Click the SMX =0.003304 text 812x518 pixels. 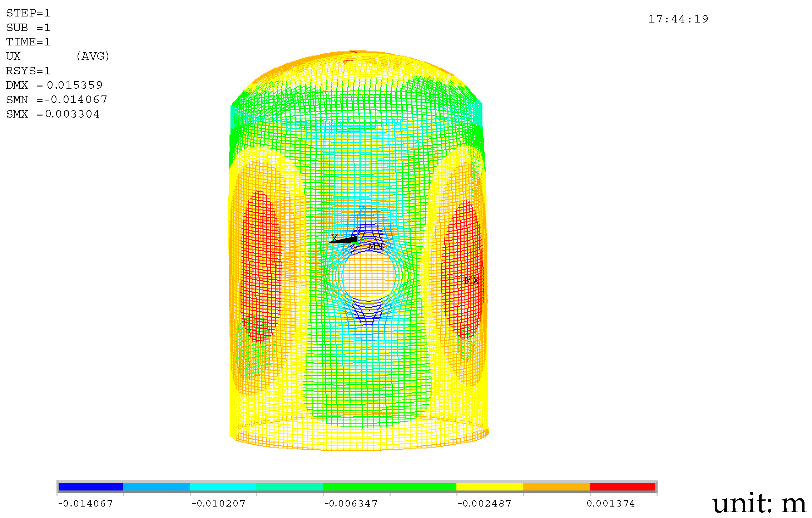[x=53, y=114]
